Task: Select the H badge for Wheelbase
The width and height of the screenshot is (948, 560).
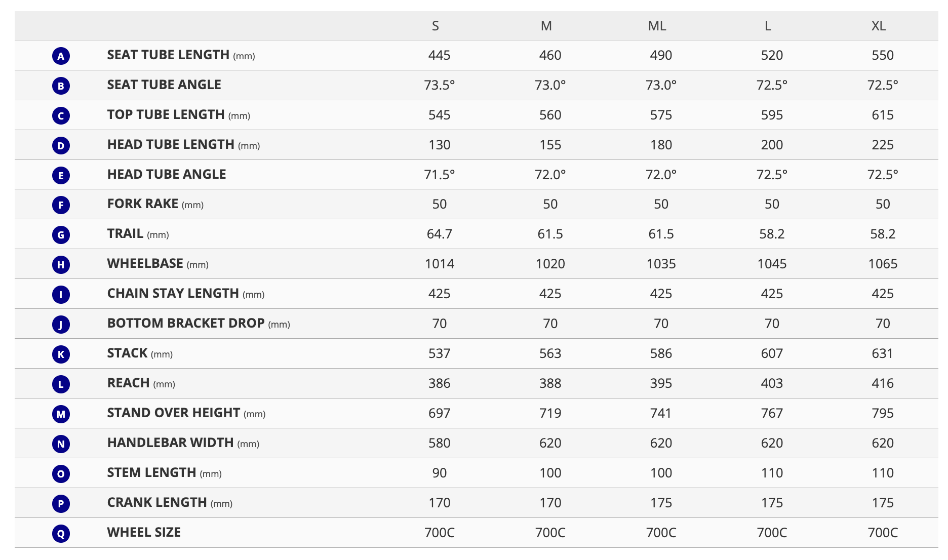Action: point(61,265)
